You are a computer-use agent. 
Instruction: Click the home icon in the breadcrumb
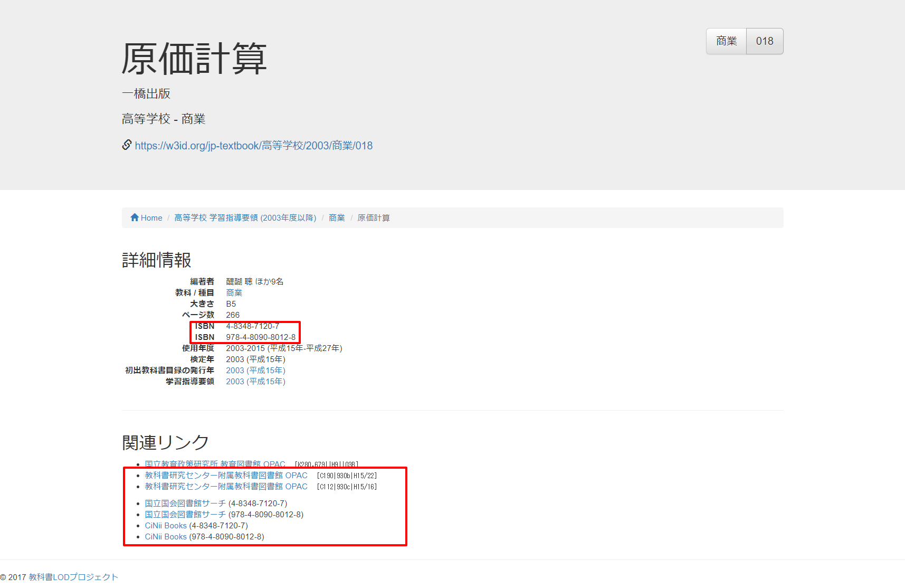click(x=135, y=217)
